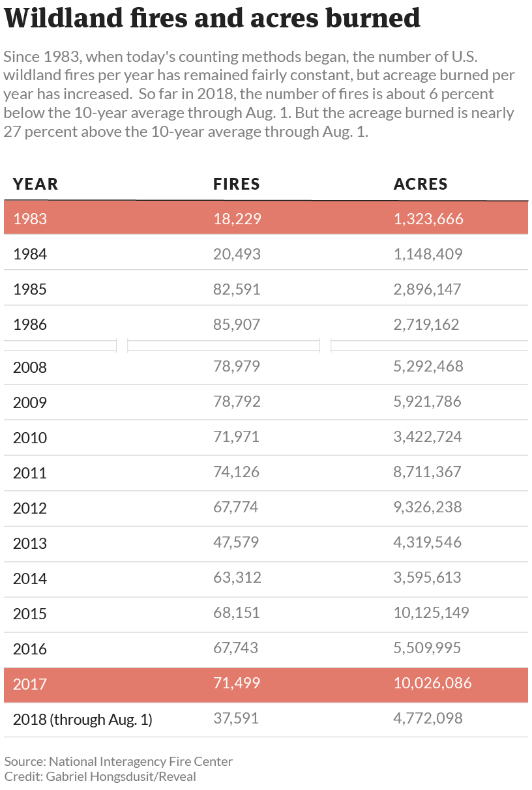Screen dimensions: 532x790
Task: Click the FIRES column header
Action: point(237,184)
